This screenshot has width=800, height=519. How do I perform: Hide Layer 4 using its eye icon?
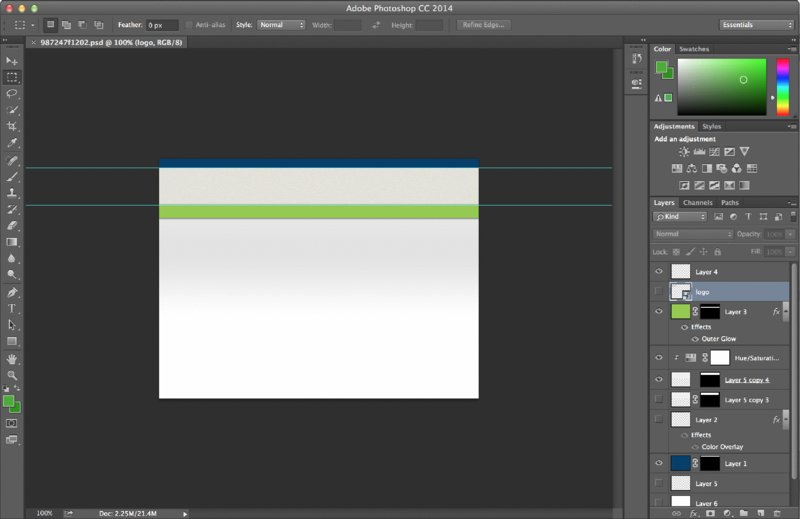click(x=658, y=271)
